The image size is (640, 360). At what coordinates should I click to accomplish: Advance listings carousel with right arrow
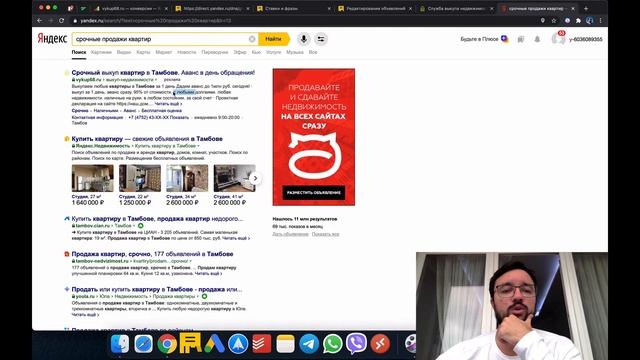click(255, 178)
